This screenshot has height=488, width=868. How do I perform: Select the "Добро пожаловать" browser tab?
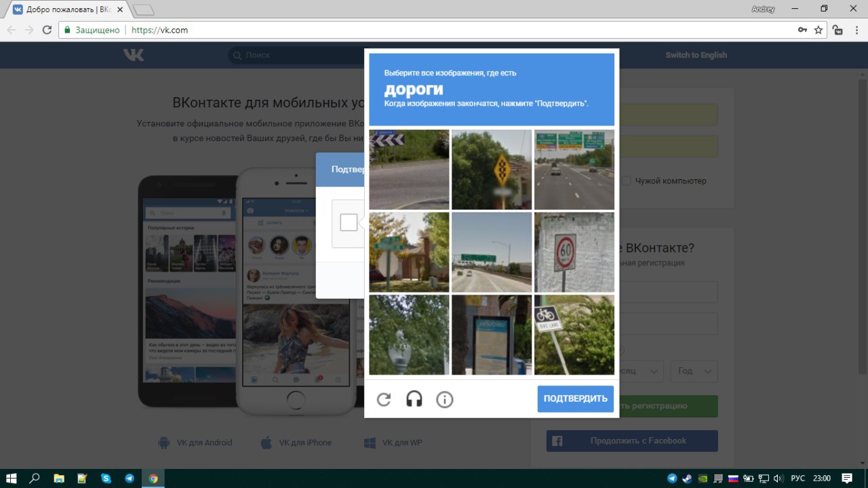(64, 10)
